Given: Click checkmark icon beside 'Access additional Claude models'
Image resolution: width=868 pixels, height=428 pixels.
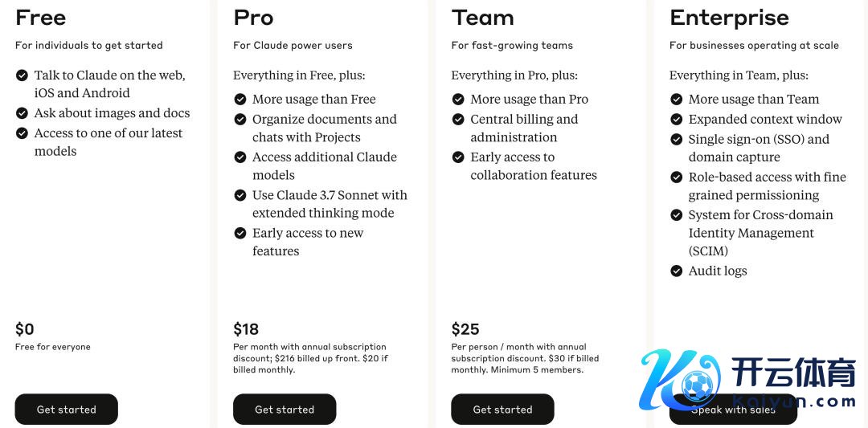Looking at the screenshot, I should [x=240, y=157].
